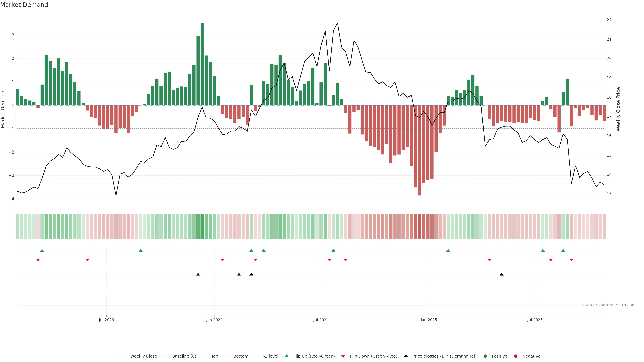The height and width of the screenshot is (362, 644).
Task: Hide the Top dotted line via legend
Action: coord(214,356)
